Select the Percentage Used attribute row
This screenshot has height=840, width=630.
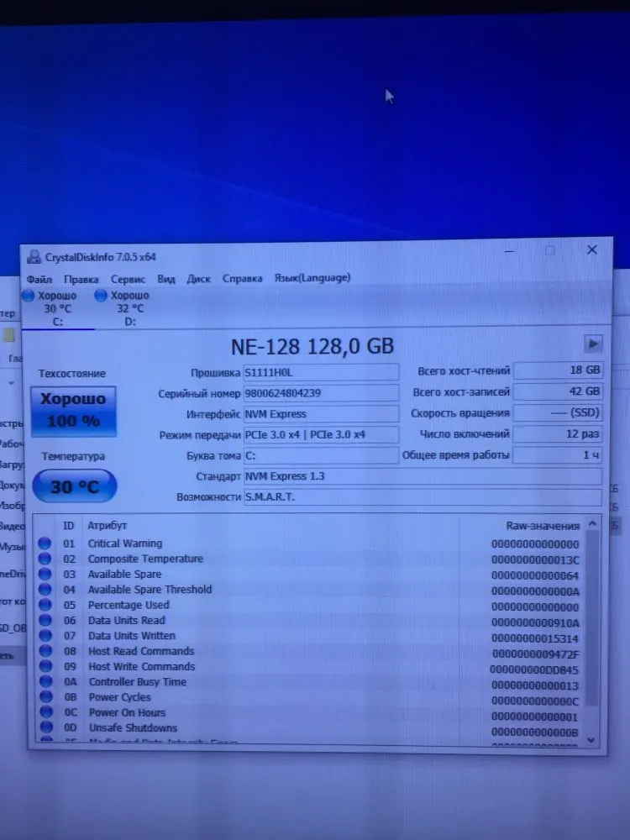310,606
